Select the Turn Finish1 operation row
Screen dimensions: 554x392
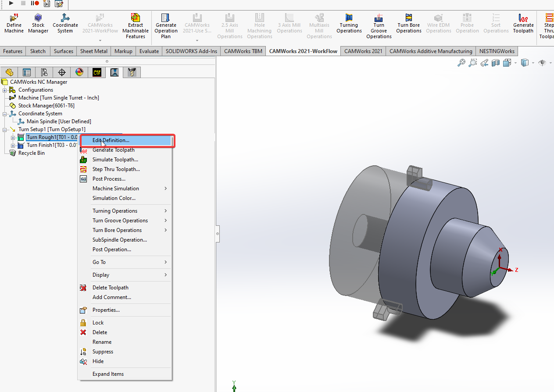tap(52, 145)
